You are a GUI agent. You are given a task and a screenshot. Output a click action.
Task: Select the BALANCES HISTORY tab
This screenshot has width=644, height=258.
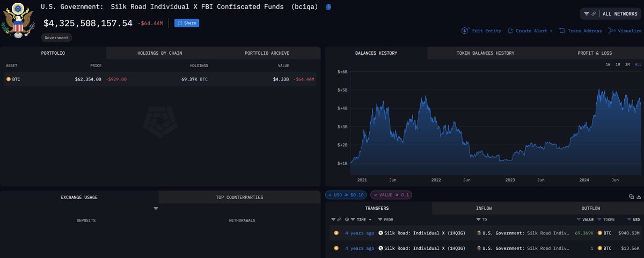point(376,53)
